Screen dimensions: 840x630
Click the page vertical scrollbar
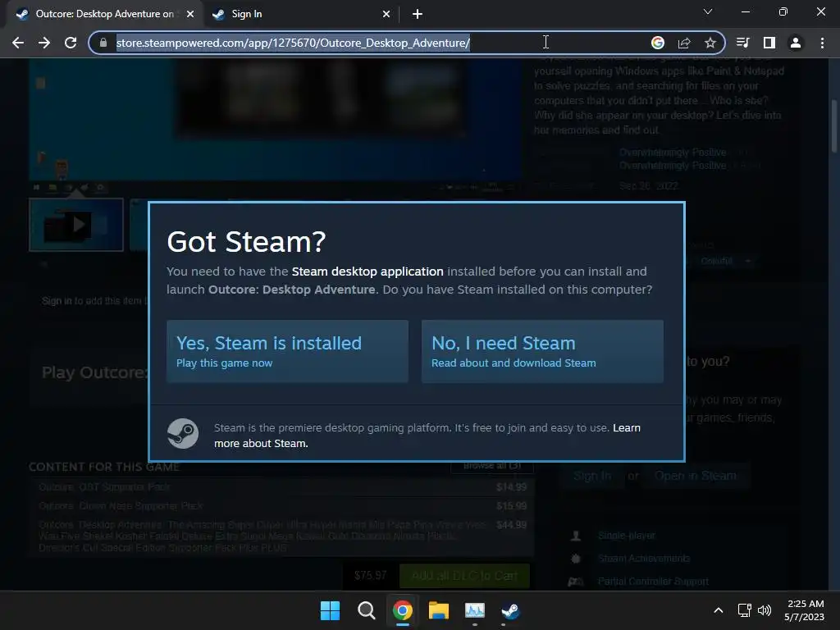[833, 126]
